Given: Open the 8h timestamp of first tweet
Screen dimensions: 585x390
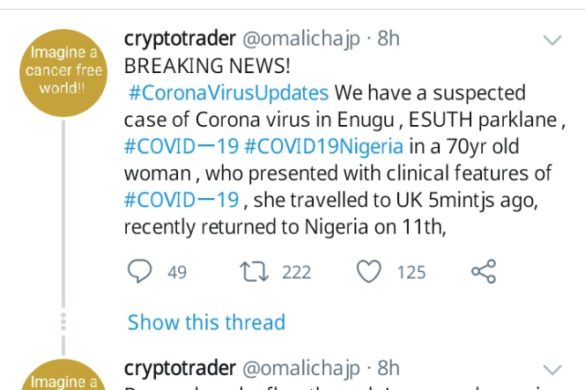Looking at the screenshot, I should click(x=388, y=38).
